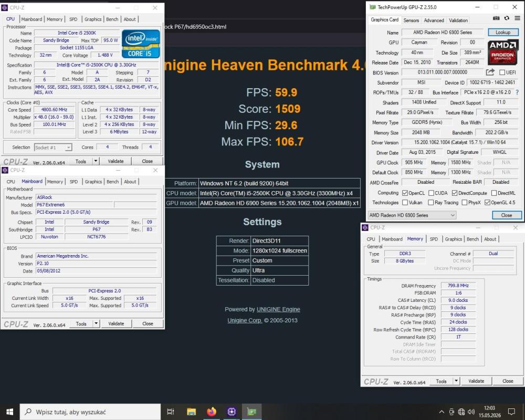Viewport: 525px width, 420px height.
Task: Click multiplier value x 48.0
Action: [54, 117]
